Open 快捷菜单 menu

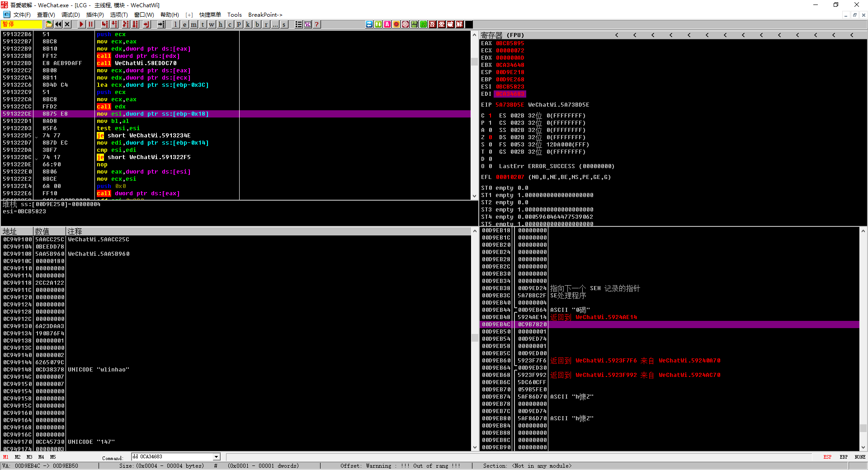210,15
